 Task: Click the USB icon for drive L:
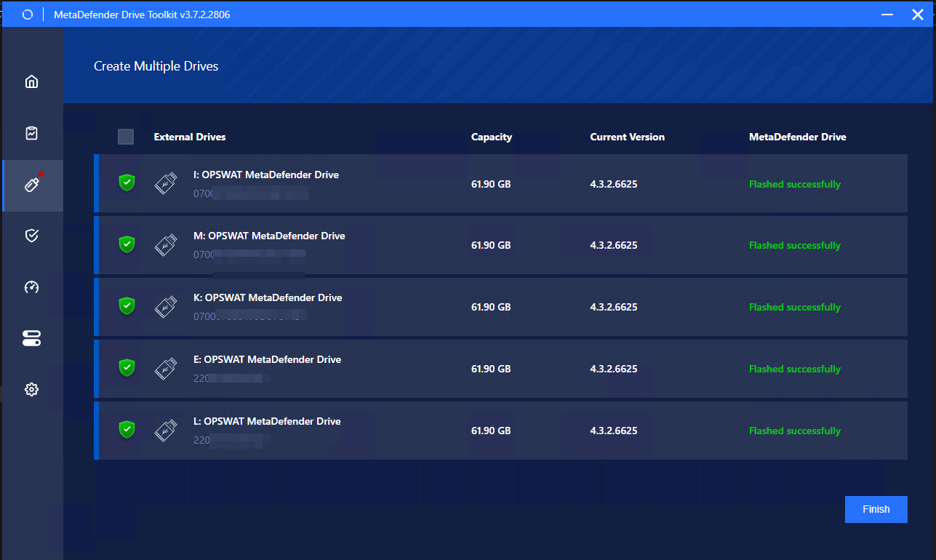point(166,431)
